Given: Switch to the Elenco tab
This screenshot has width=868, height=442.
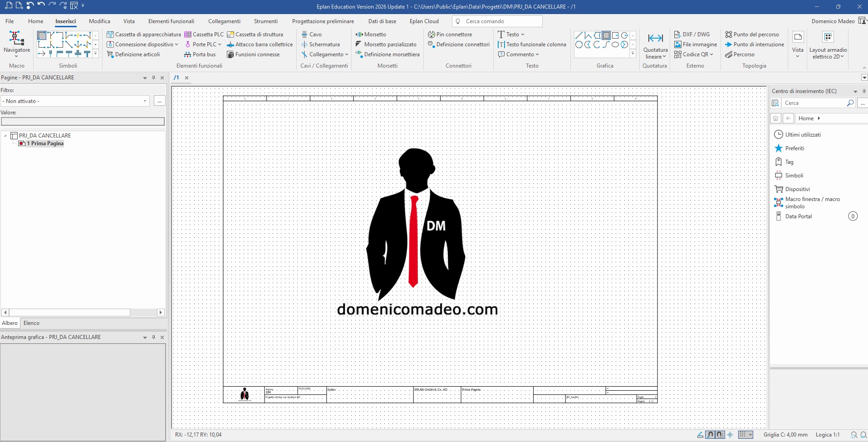Looking at the screenshot, I should coord(31,323).
